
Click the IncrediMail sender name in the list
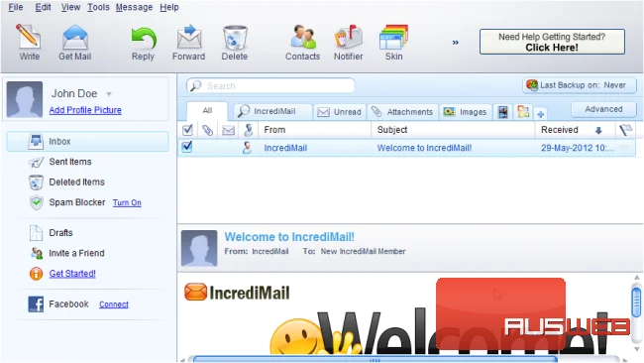tap(285, 148)
